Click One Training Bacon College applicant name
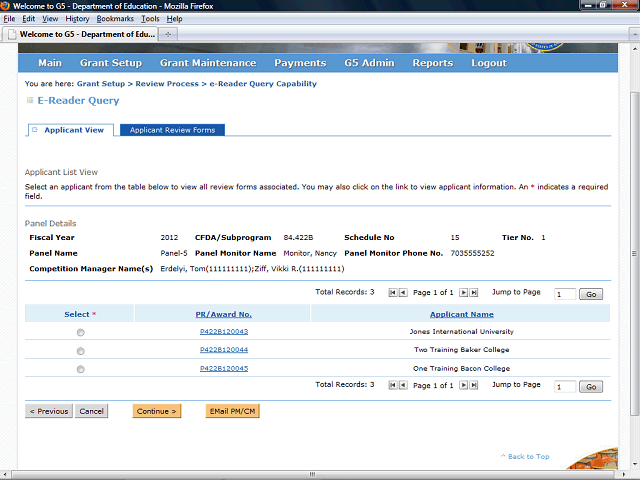640x480 pixels. click(462, 369)
